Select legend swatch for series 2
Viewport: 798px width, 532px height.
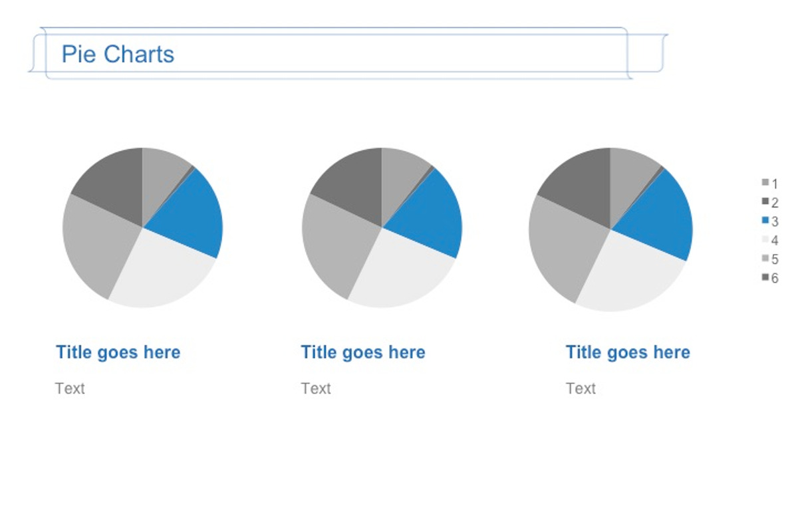tap(765, 201)
